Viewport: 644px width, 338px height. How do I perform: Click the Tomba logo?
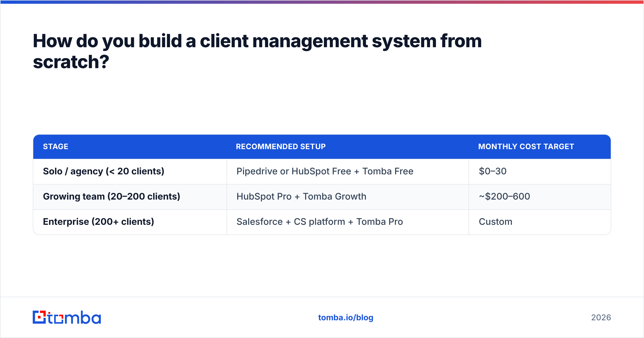(67, 317)
